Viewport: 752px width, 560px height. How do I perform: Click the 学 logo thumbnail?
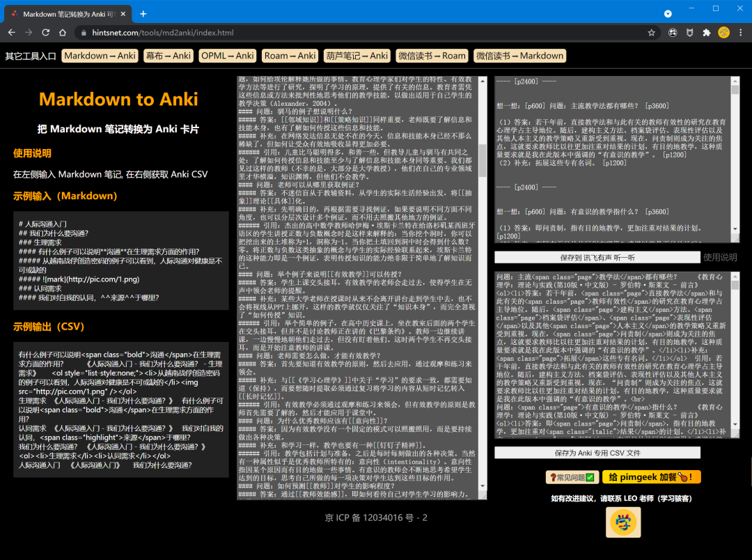(623, 522)
